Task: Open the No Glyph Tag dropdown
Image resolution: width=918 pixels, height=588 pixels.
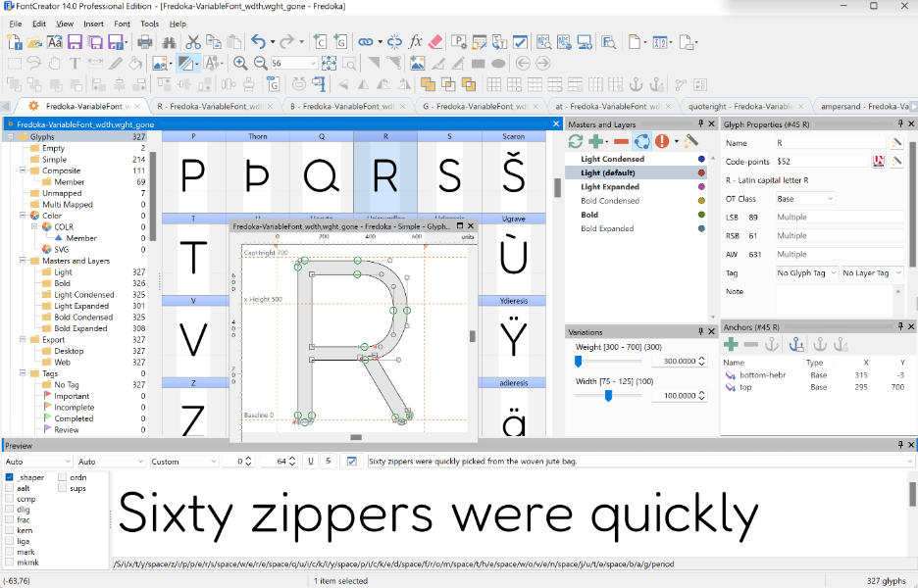Action: [806, 273]
